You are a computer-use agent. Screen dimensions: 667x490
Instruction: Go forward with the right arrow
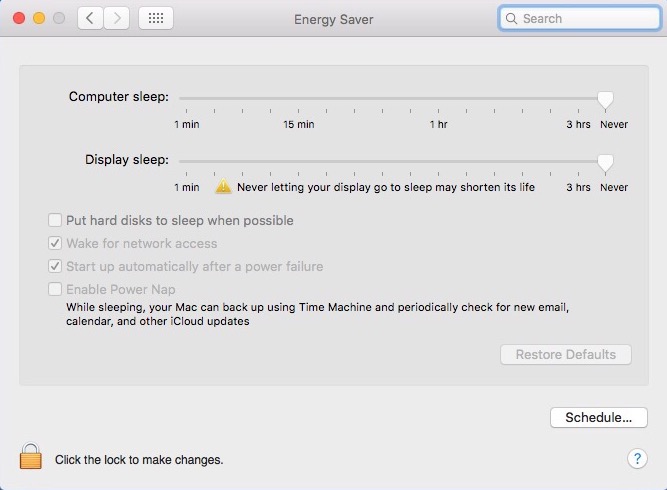(116, 18)
